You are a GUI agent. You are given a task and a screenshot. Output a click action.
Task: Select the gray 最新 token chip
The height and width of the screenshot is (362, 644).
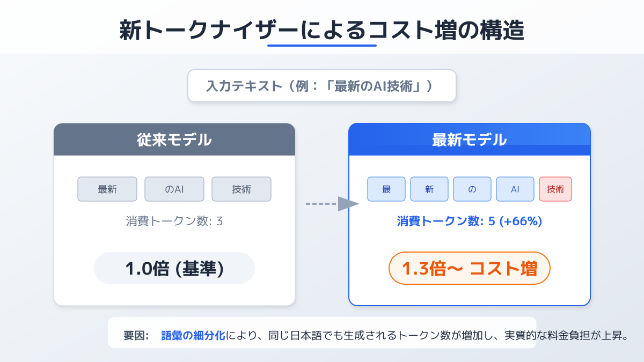(107, 189)
